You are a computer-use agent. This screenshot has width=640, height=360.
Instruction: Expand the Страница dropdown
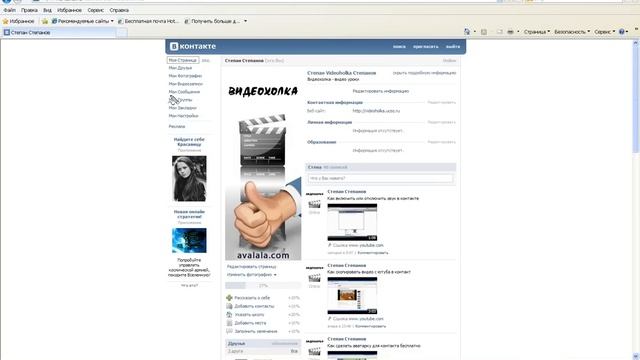click(537, 31)
